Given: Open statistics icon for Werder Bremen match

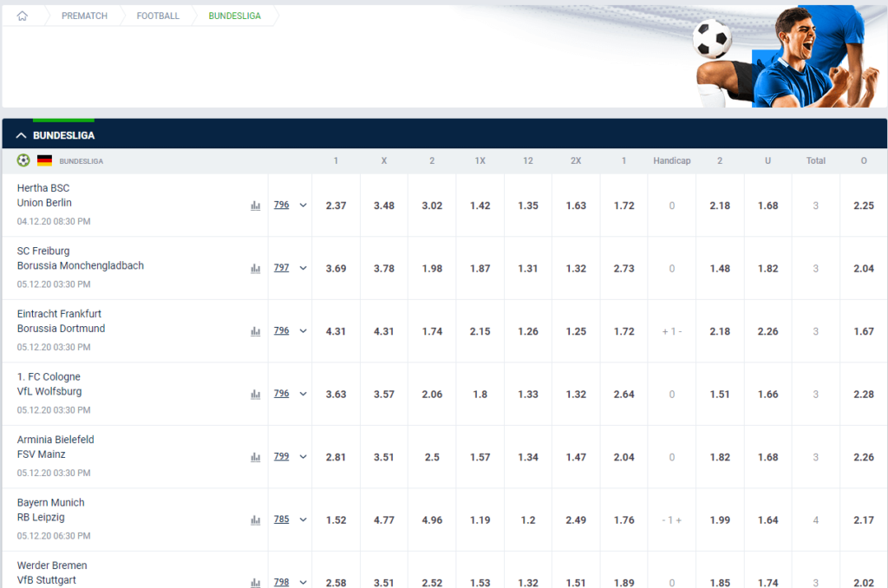Looking at the screenshot, I should [x=256, y=582].
